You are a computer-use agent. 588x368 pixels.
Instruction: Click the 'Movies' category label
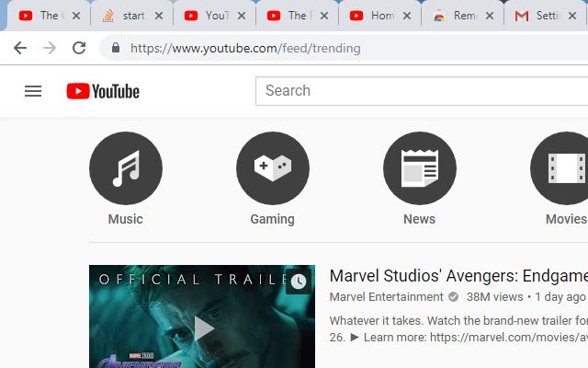(567, 219)
